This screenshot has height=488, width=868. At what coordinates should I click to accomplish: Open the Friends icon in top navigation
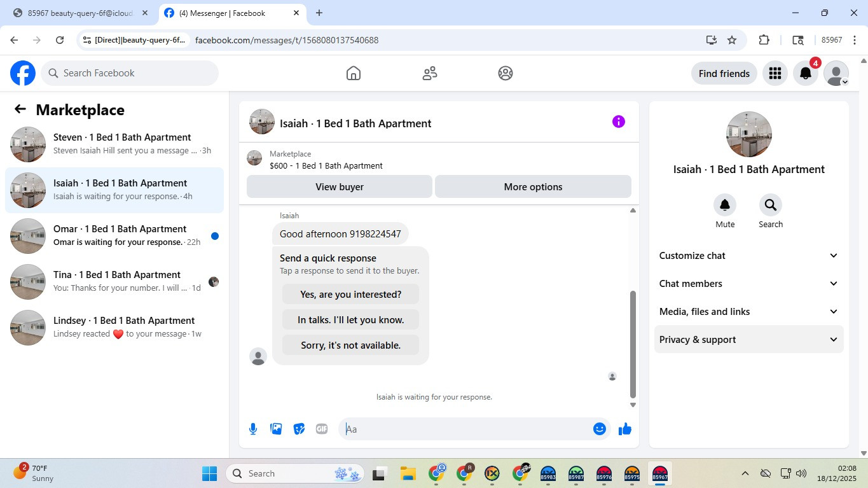pyautogui.click(x=430, y=73)
